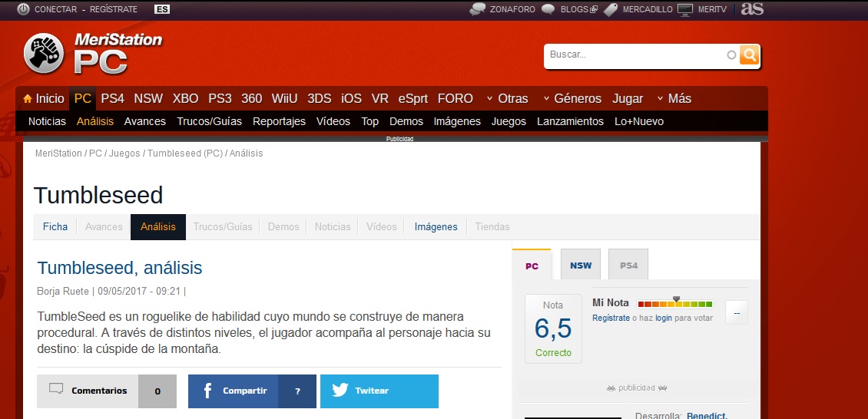Open the VR section

[x=379, y=99]
